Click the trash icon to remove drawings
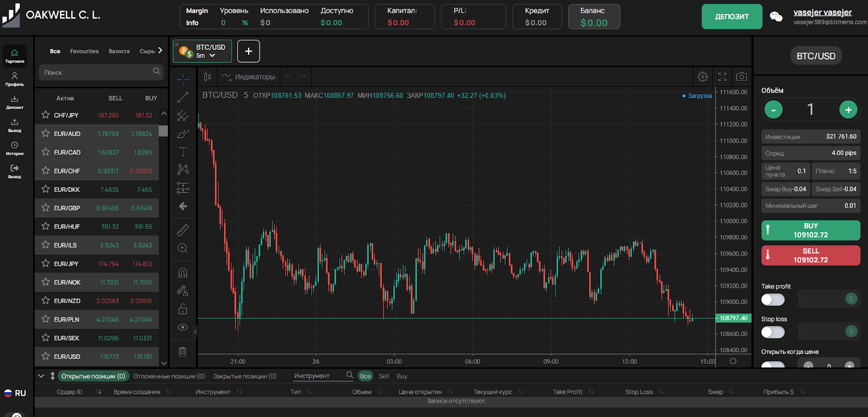The image size is (868, 417). pyautogui.click(x=183, y=352)
